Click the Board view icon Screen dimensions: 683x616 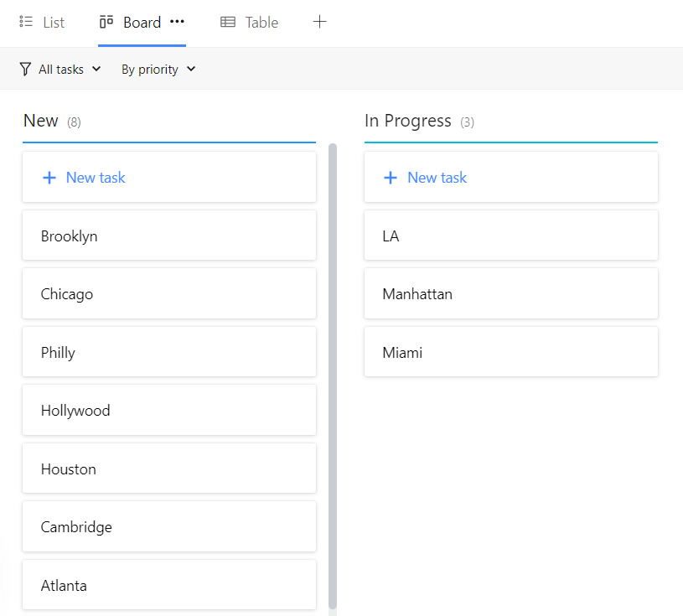pyautogui.click(x=106, y=22)
